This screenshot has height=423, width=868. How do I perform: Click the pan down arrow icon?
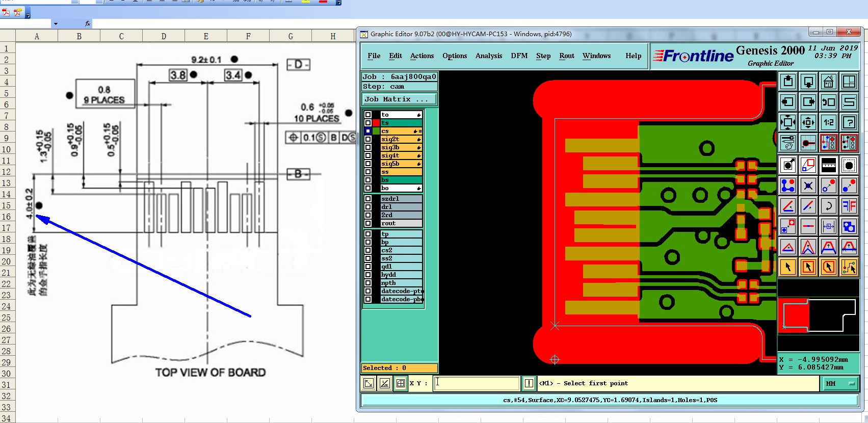click(x=808, y=82)
